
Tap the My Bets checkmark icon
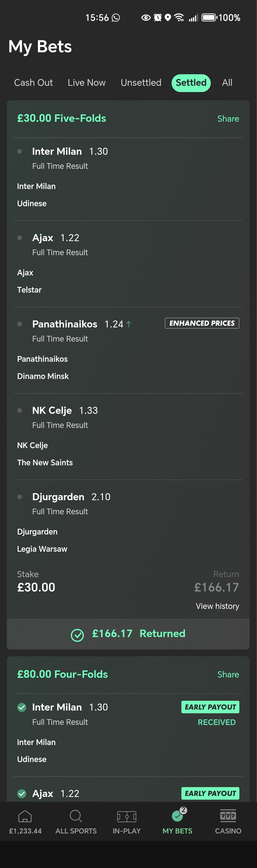pos(177,816)
